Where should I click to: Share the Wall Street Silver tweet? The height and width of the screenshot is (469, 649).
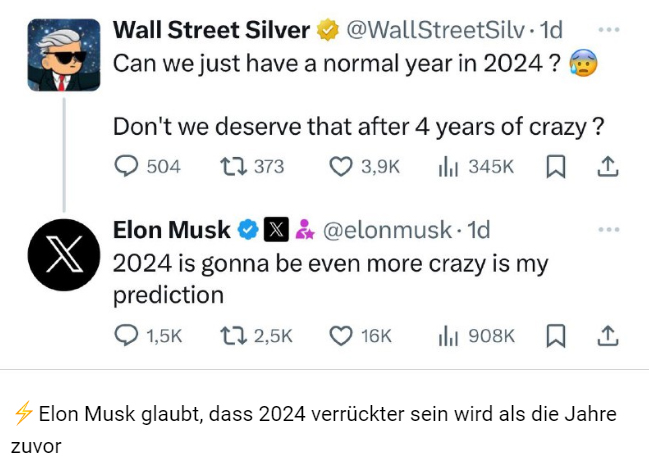click(607, 166)
